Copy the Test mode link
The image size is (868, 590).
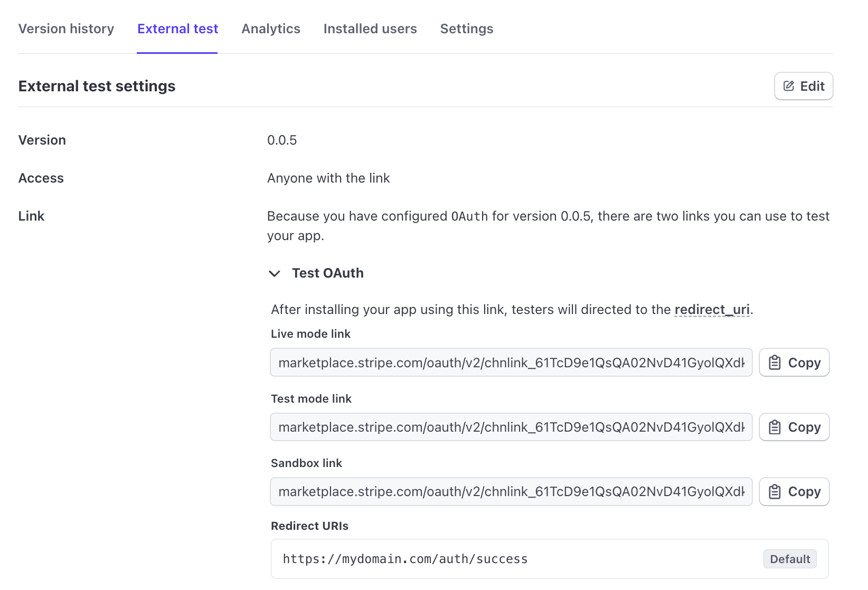794,427
